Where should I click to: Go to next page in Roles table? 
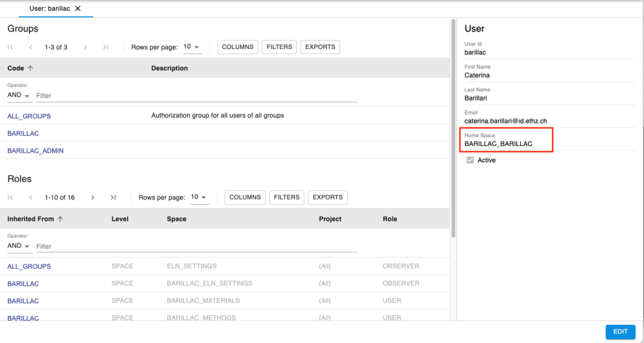[x=93, y=198]
